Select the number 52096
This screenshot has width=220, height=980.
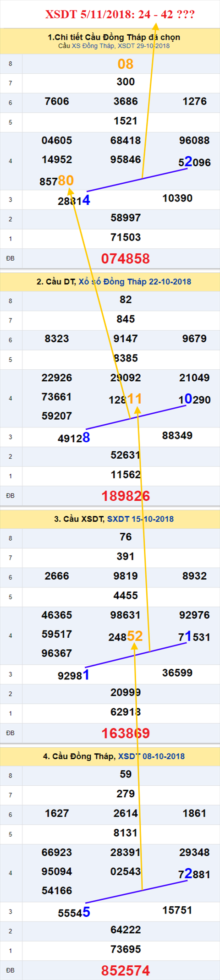pyautogui.click(x=194, y=162)
